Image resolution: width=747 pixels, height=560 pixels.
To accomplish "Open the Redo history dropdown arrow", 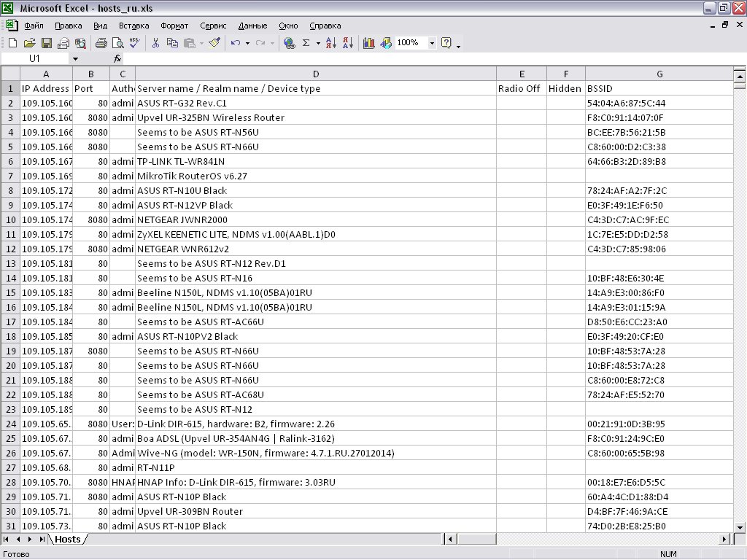I will coord(272,43).
